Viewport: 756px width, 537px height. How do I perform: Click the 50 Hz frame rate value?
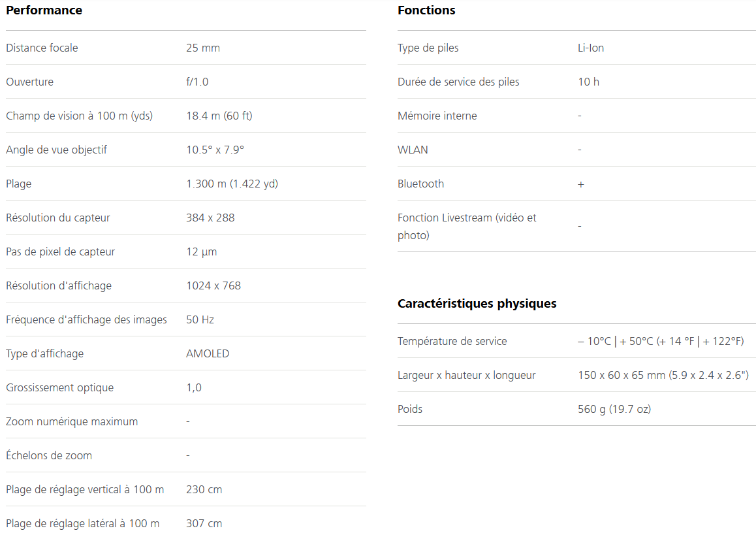point(200,319)
